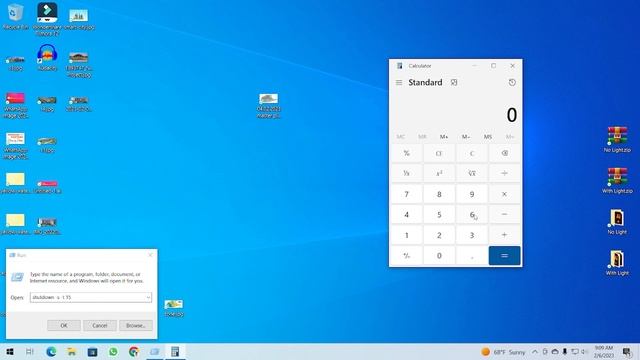Toggle Calculator keep-on-top mode icon

click(x=454, y=82)
